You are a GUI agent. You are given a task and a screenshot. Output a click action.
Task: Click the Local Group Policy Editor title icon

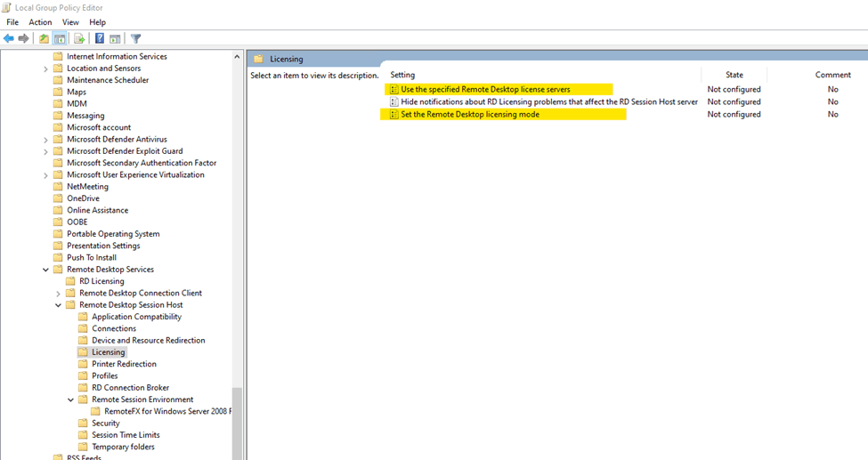click(x=6, y=7)
